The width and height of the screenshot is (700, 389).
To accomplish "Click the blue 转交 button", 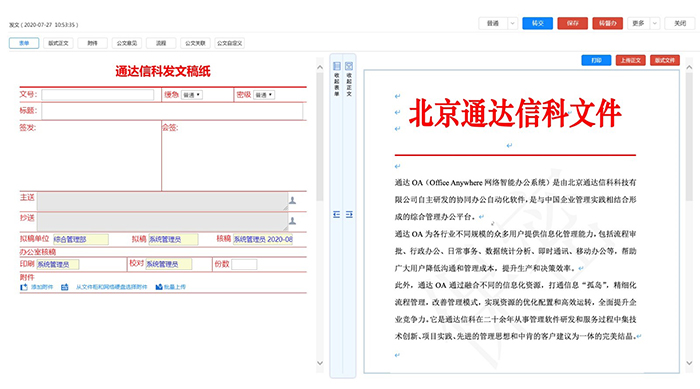I will 538,23.
